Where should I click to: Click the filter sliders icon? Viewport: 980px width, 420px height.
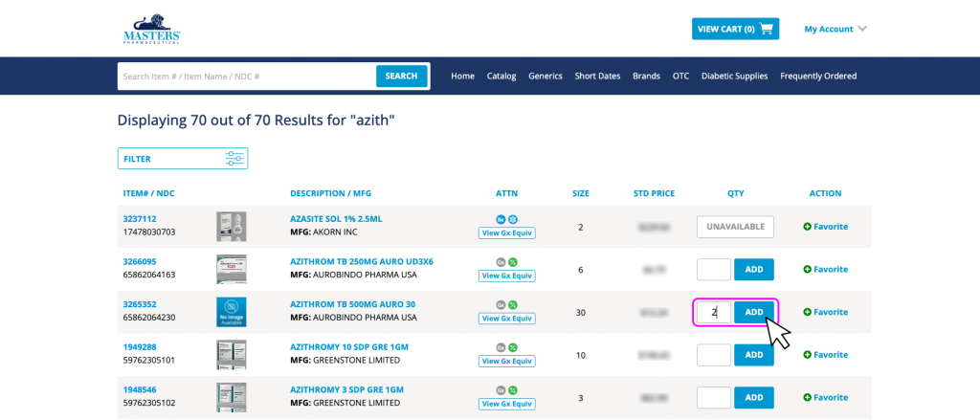pos(234,159)
